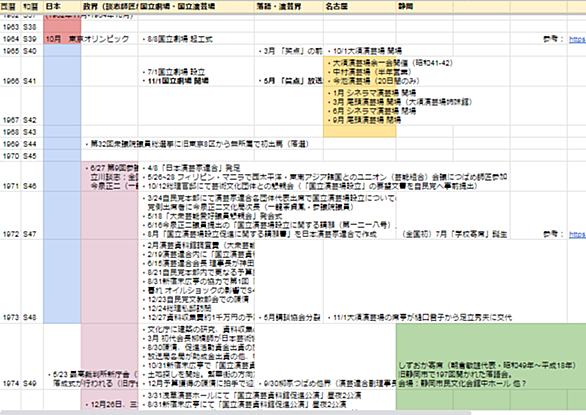Select the pink 6/27 政界 cell in the 1971 row

click(109, 176)
